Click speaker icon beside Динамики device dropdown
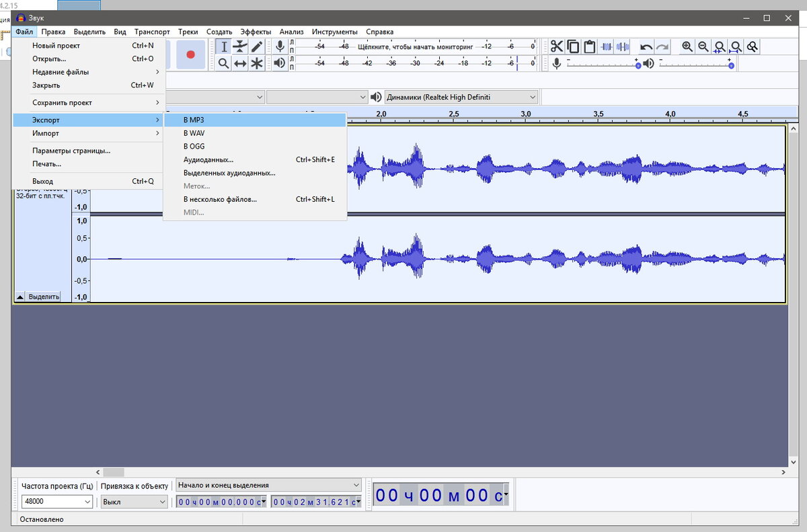 tap(377, 97)
